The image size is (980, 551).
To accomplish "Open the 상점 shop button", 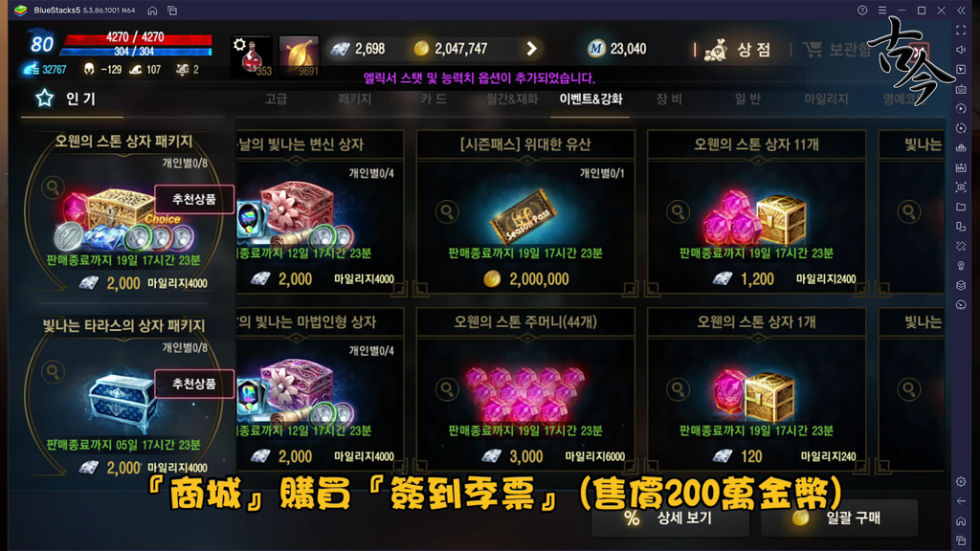I will pyautogui.click(x=737, y=50).
